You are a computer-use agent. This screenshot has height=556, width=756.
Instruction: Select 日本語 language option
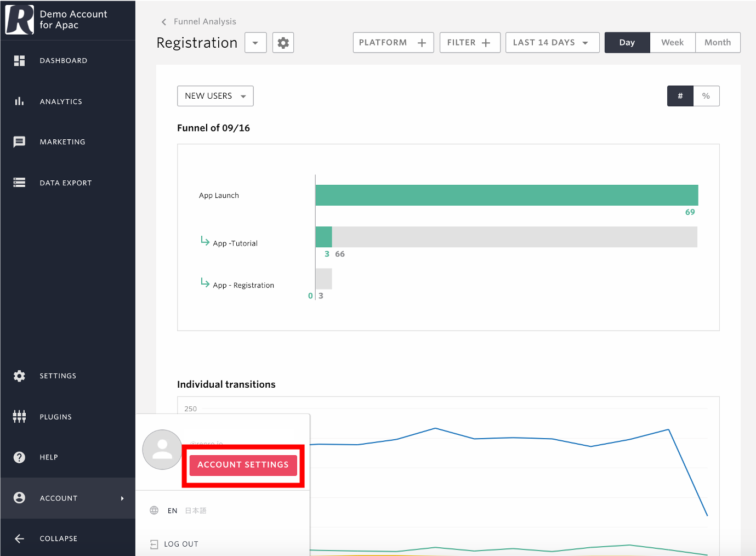[196, 510]
